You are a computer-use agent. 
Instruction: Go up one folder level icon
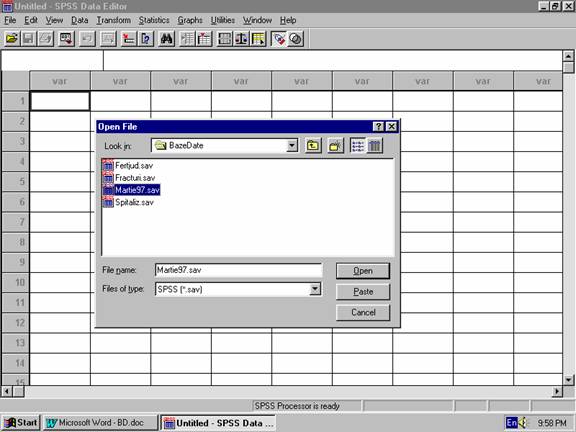[313, 146]
